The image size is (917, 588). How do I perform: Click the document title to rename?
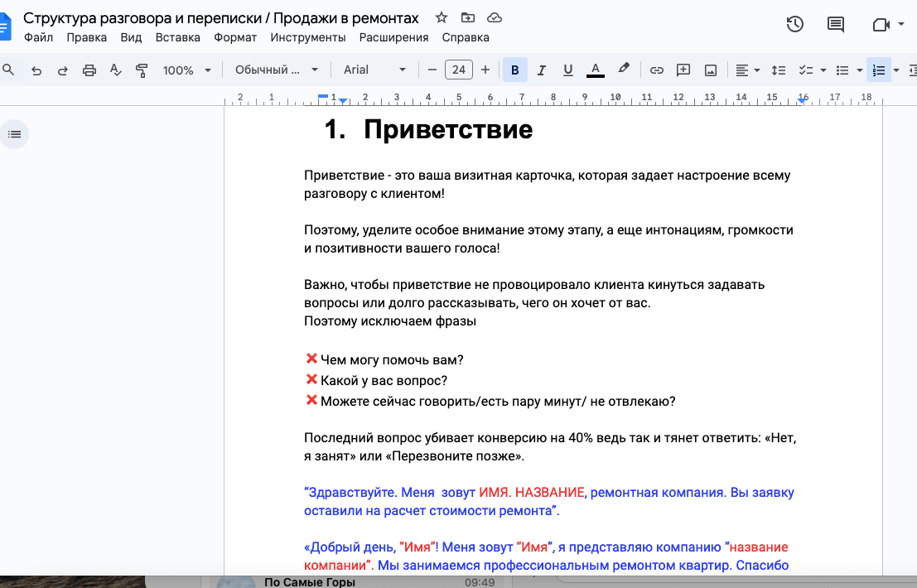pos(221,18)
